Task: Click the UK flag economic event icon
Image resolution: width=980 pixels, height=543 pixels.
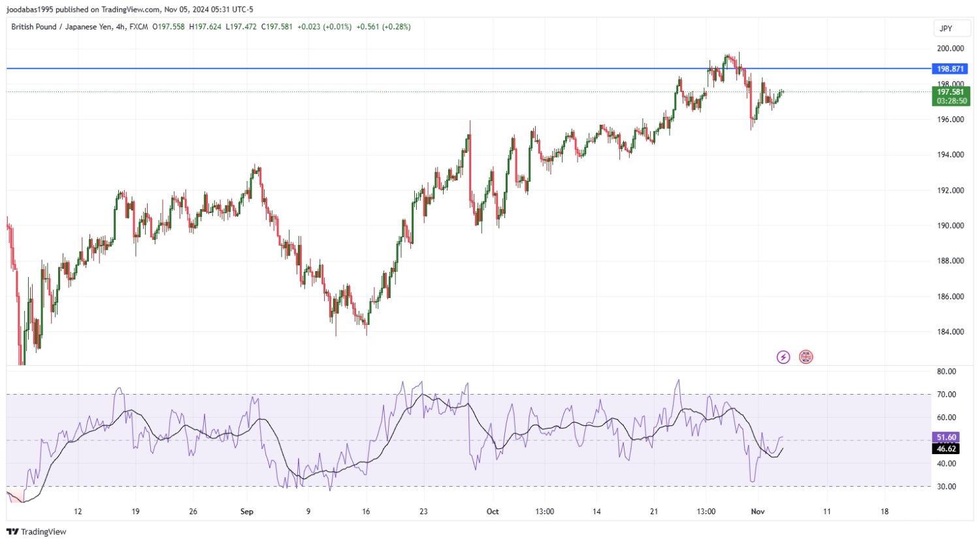Action: coord(806,357)
